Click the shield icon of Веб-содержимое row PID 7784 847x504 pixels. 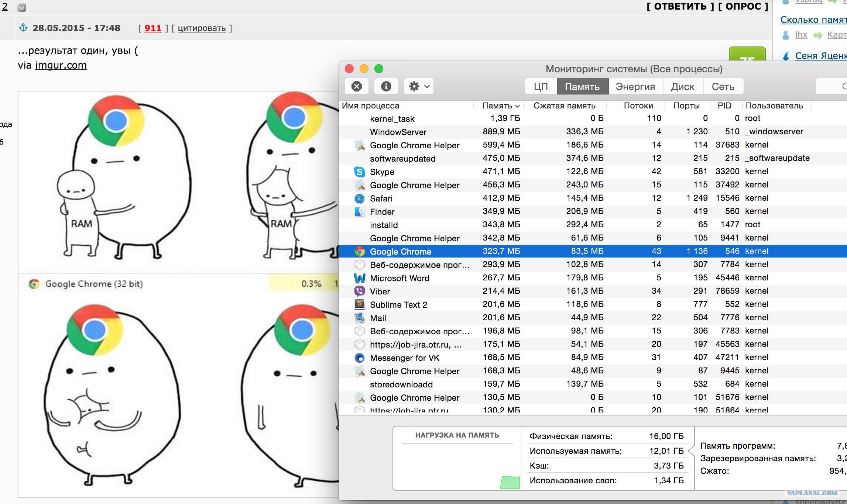tap(359, 265)
